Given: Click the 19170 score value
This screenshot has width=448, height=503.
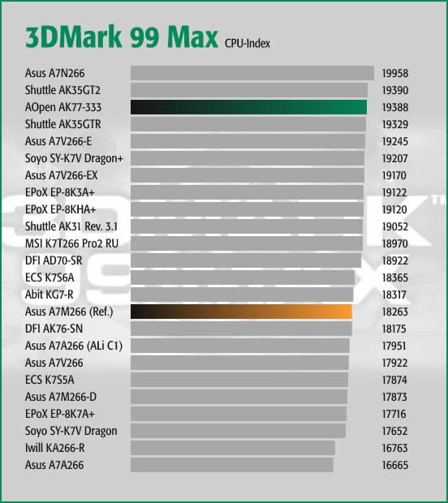Looking at the screenshot, I should coord(394,175).
